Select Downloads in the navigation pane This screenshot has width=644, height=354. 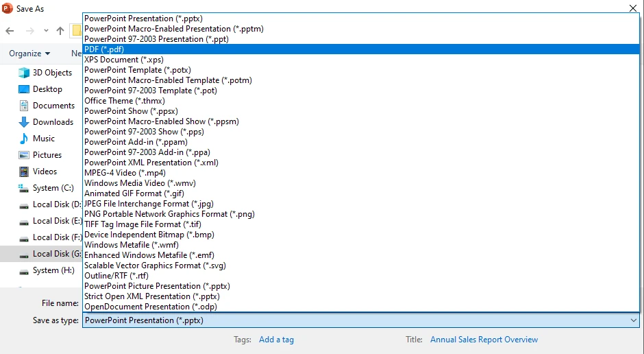(53, 122)
